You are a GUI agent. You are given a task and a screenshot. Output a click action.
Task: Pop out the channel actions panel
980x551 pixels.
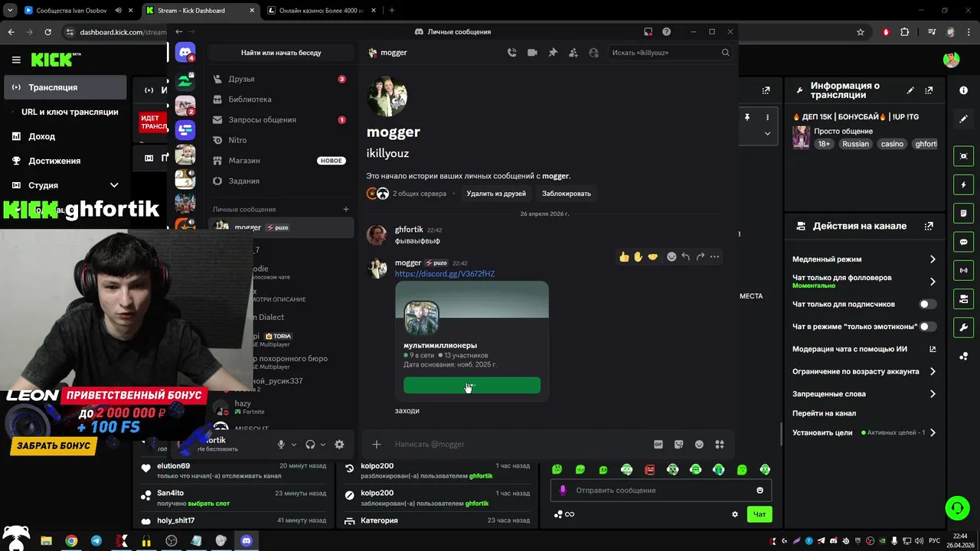pyautogui.click(x=929, y=226)
